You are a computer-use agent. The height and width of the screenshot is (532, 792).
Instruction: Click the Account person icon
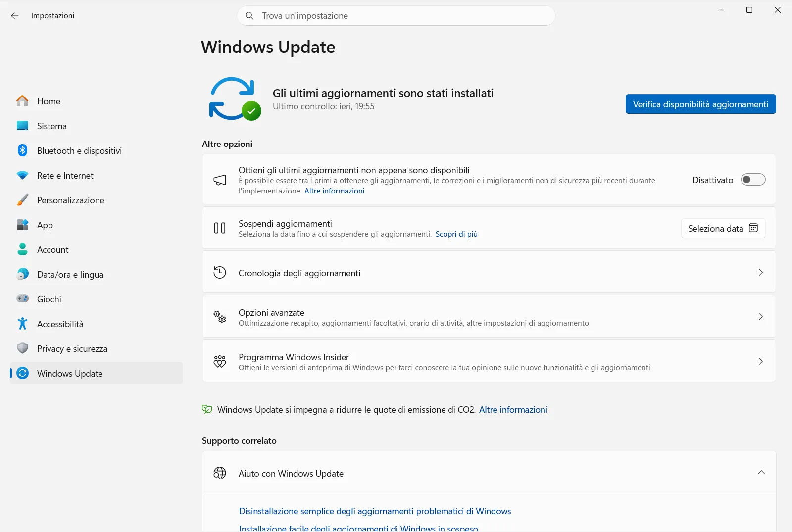(x=22, y=249)
